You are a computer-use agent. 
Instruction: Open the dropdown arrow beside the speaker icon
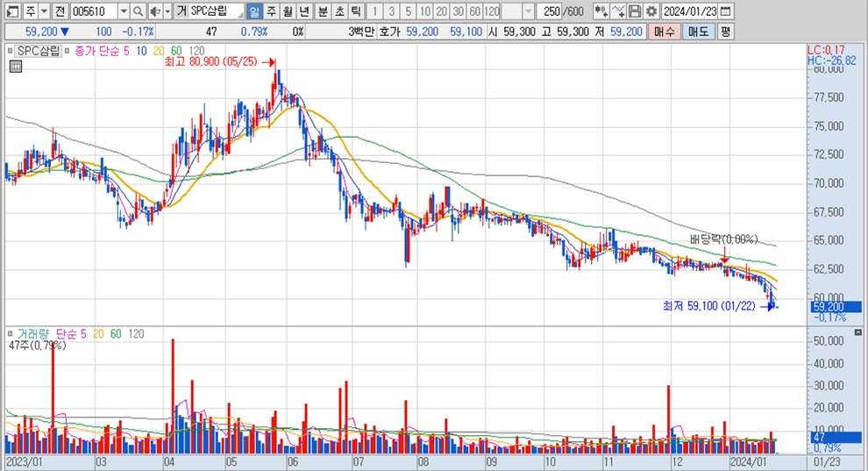[x=167, y=11]
